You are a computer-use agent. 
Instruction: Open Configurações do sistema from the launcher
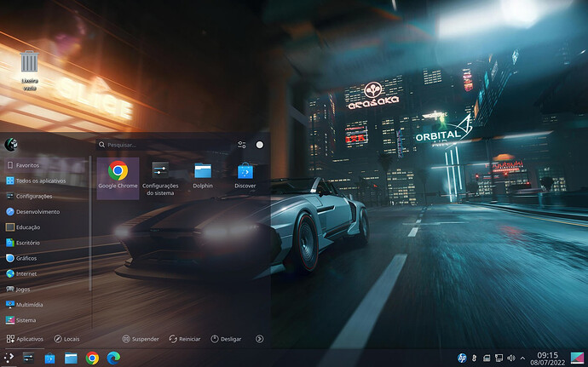coord(160,179)
